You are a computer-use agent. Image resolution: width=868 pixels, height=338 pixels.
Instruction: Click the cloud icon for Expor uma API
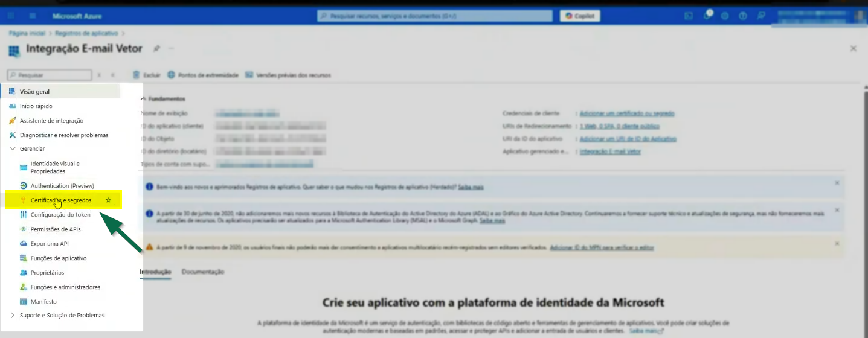click(x=24, y=243)
